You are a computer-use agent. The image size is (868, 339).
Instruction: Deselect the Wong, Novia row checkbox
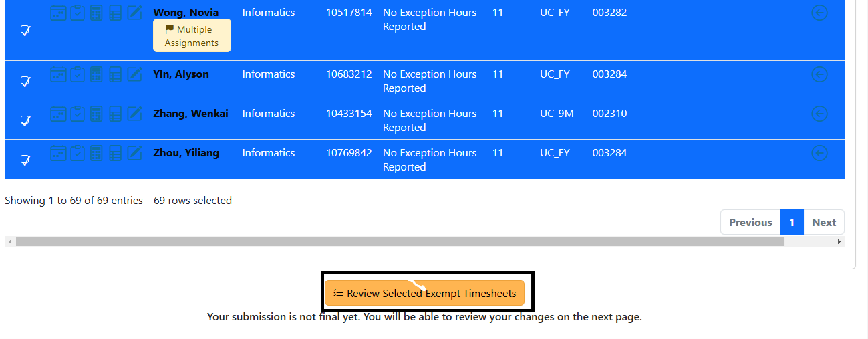pos(25,31)
